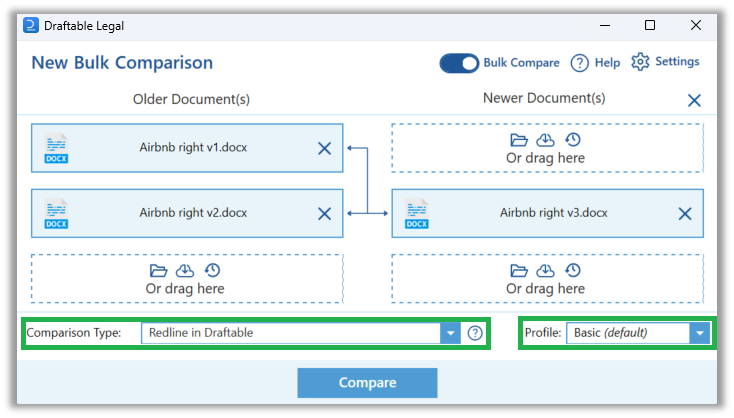
Task: Click DOCX icon of Airbnb right v3.docx
Action: pos(417,214)
